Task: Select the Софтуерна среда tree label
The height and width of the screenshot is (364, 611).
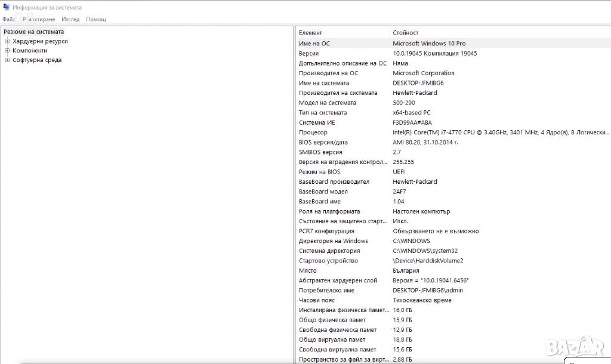Action: [37, 60]
